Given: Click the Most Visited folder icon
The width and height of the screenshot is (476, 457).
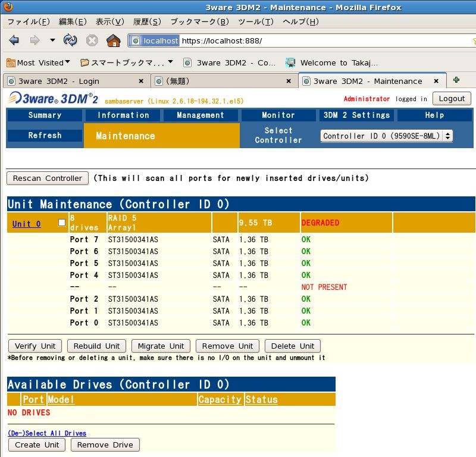Looking at the screenshot, I should coord(11,63).
